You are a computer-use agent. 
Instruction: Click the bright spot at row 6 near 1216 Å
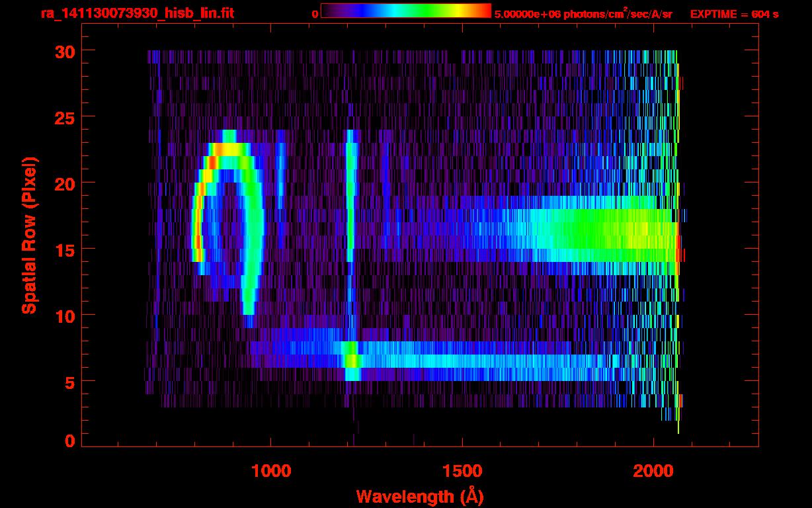[351, 361]
